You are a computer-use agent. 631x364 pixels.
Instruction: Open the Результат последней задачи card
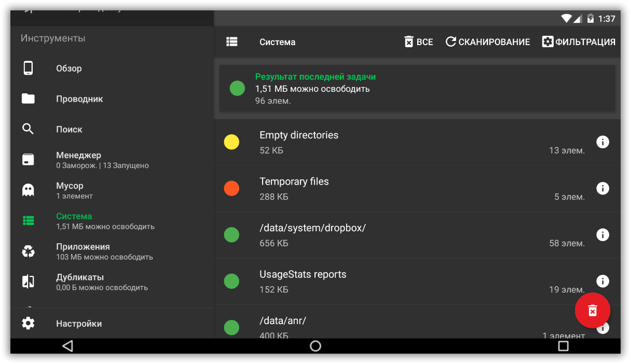click(x=417, y=88)
